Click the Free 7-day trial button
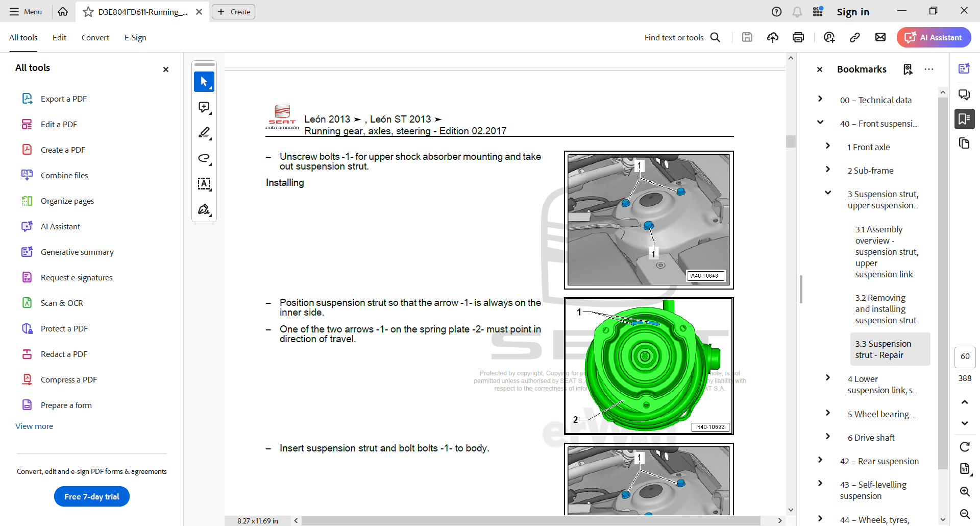Screen dimensions: 980x526 point(92,496)
